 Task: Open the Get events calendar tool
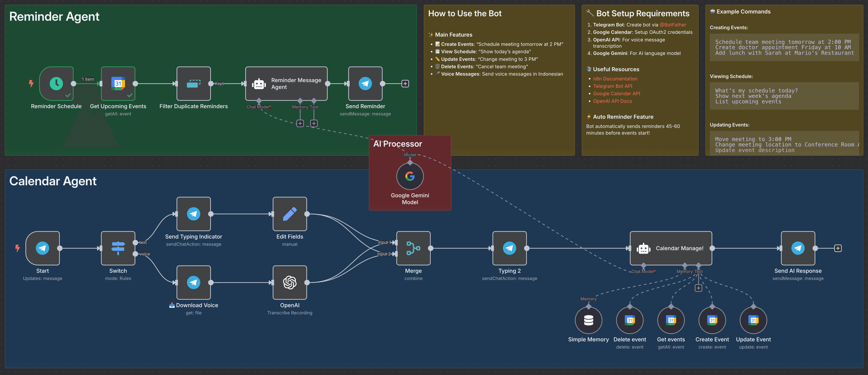click(671, 320)
